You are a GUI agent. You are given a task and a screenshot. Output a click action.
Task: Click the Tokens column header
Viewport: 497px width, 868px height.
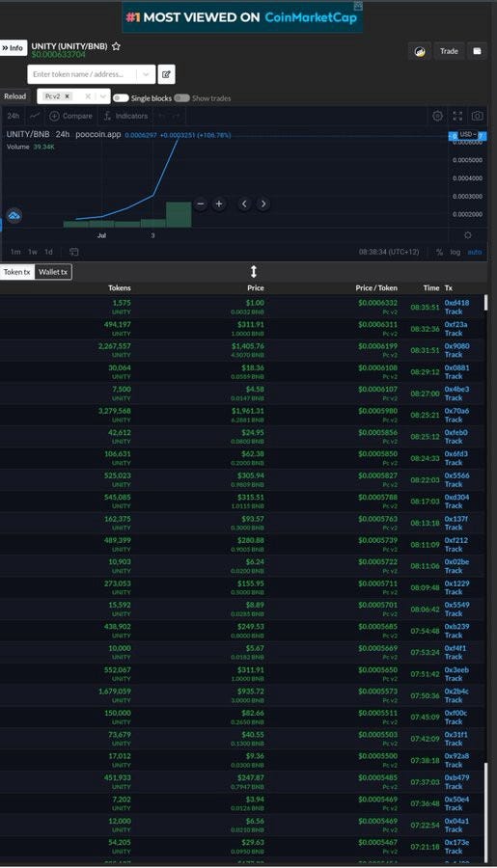119,287
